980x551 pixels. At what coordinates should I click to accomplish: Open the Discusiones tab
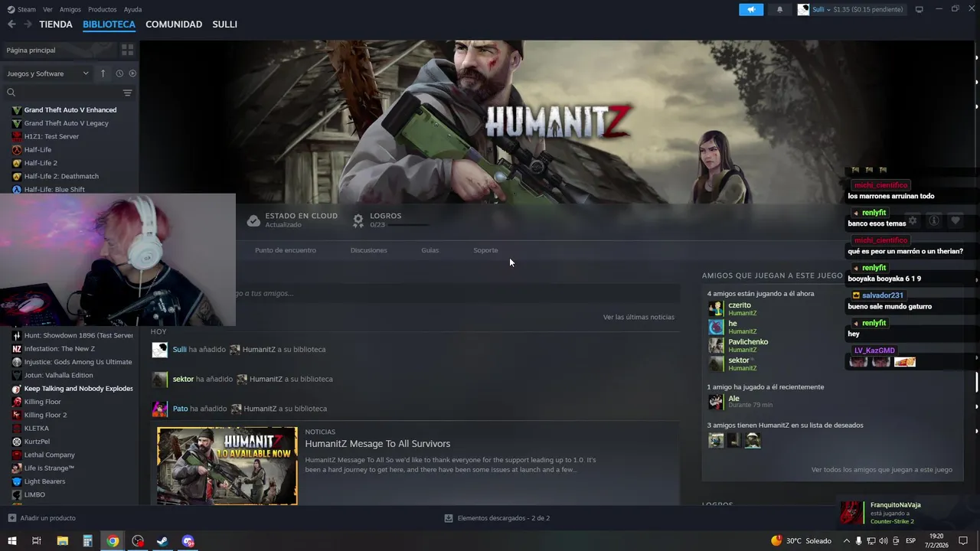pyautogui.click(x=369, y=250)
